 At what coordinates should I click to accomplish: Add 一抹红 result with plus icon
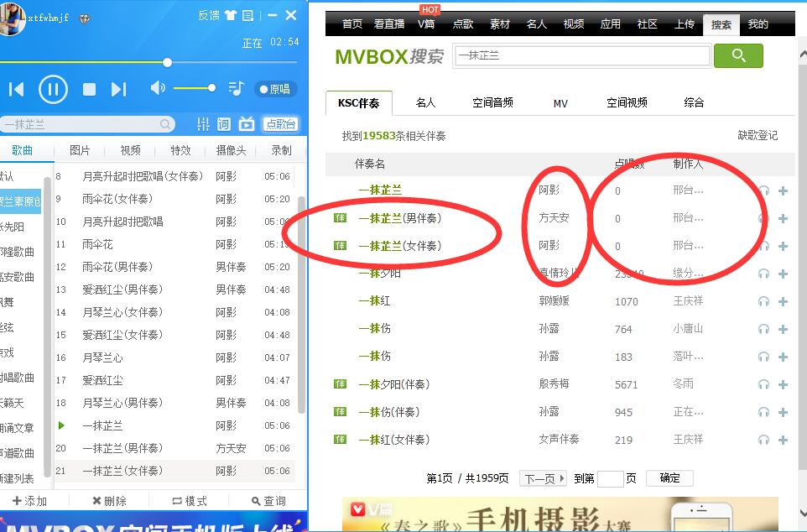point(783,301)
